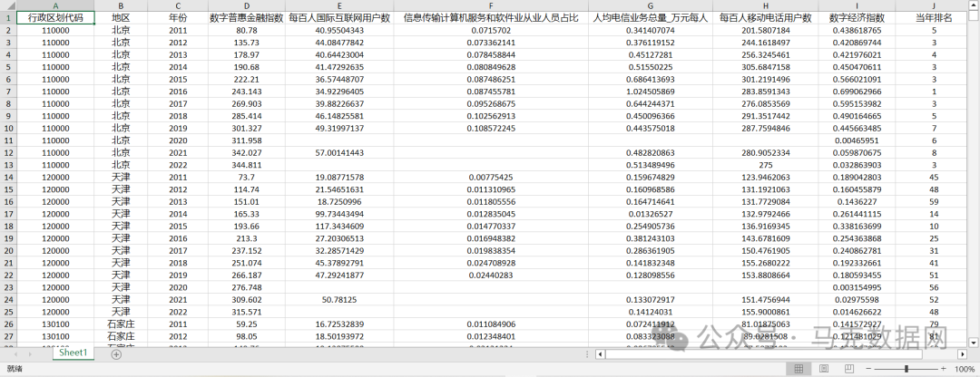Select cell with value 99.73443494
The image size is (980, 377).
pyautogui.click(x=339, y=214)
